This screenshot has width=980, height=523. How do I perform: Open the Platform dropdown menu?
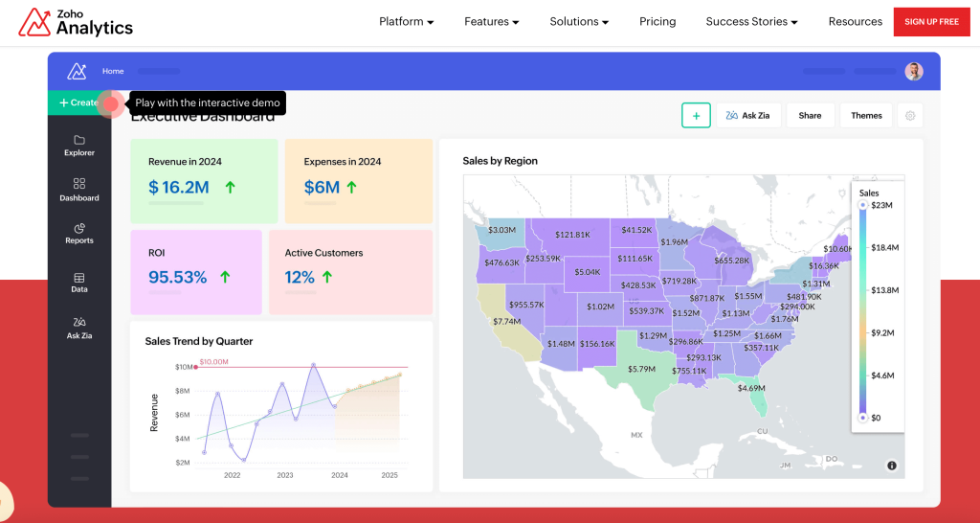click(406, 21)
